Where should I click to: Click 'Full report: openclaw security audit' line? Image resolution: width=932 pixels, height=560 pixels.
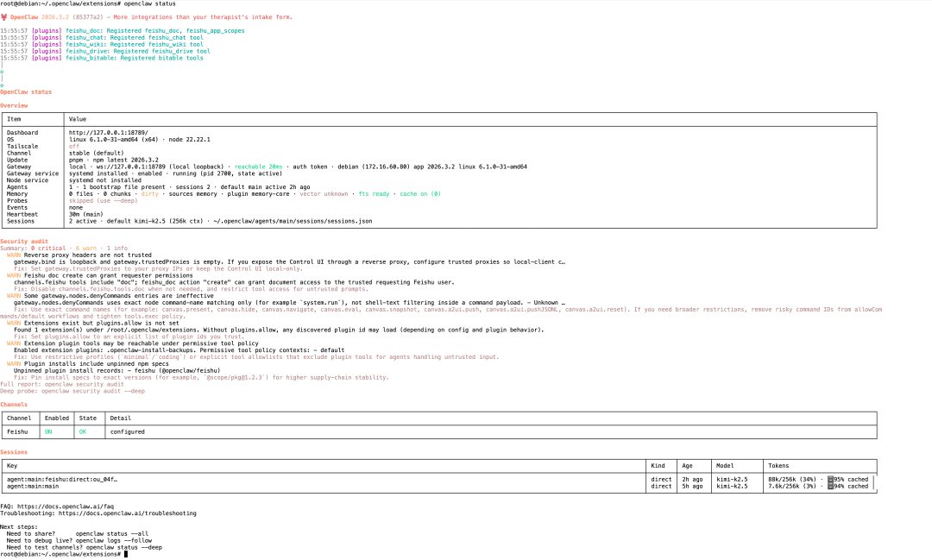[62, 385]
